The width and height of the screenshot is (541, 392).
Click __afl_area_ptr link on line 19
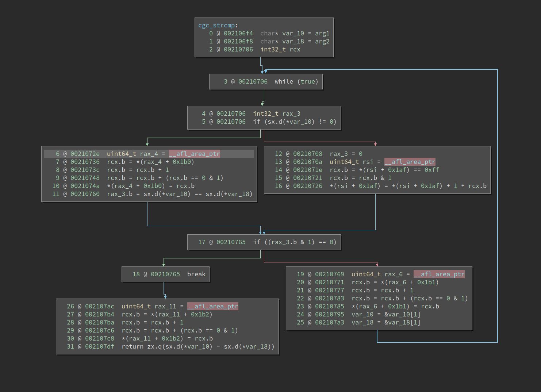(x=439, y=274)
